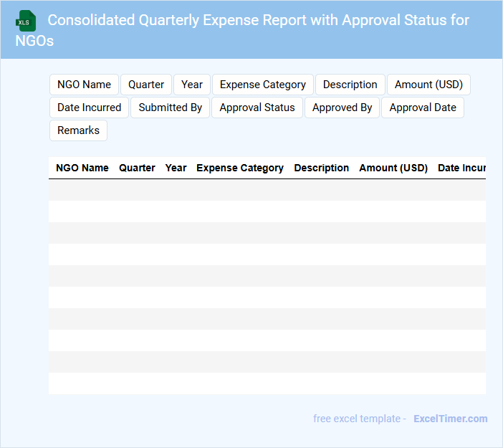The image size is (503, 448).
Task: Click the Expense Category column header
Action: pyautogui.click(x=240, y=168)
